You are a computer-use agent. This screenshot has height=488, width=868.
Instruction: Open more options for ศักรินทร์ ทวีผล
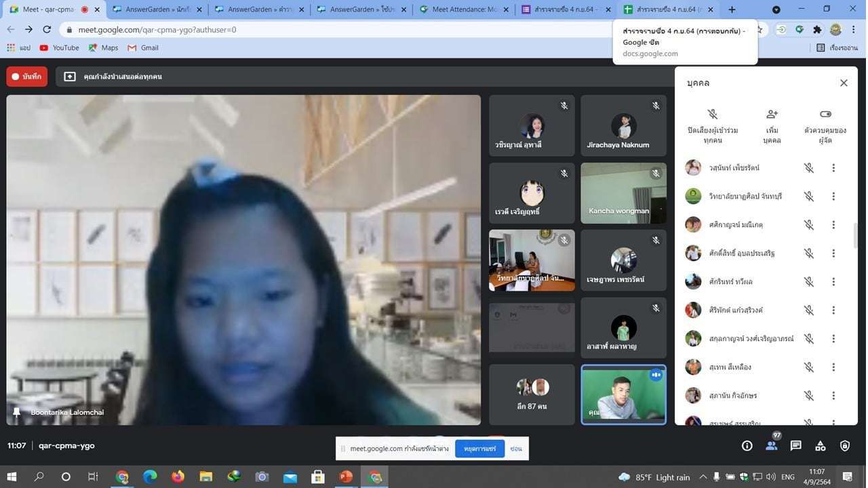pos(833,282)
